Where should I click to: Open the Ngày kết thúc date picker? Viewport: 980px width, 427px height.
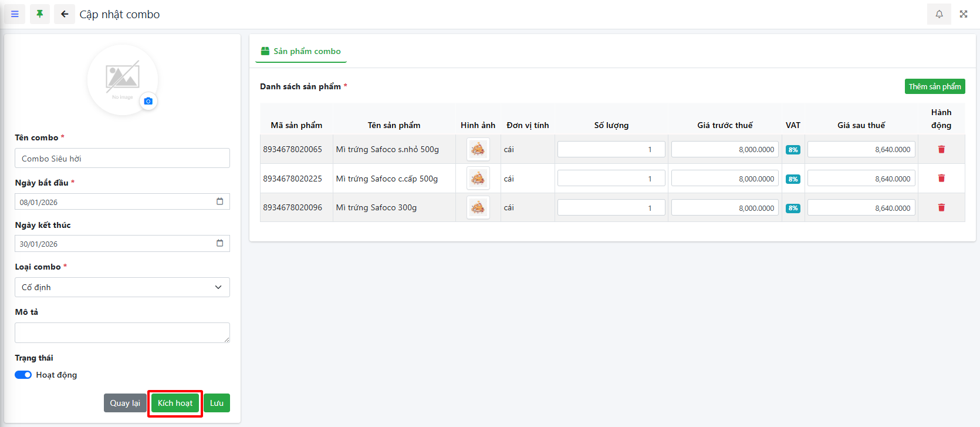(219, 243)
